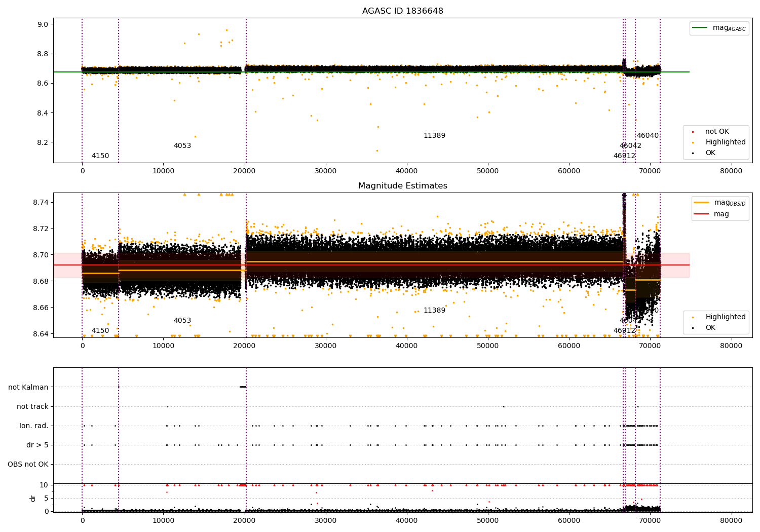Click the "not track" axis label
Screen dimensions: 760x532
(32, 407)
